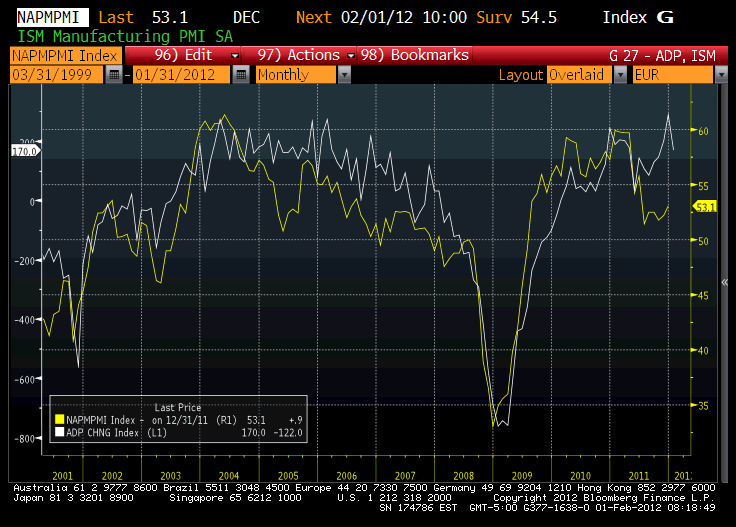Click the NAPMPMI Index security field
736x527 pixels.
(66, 55)
